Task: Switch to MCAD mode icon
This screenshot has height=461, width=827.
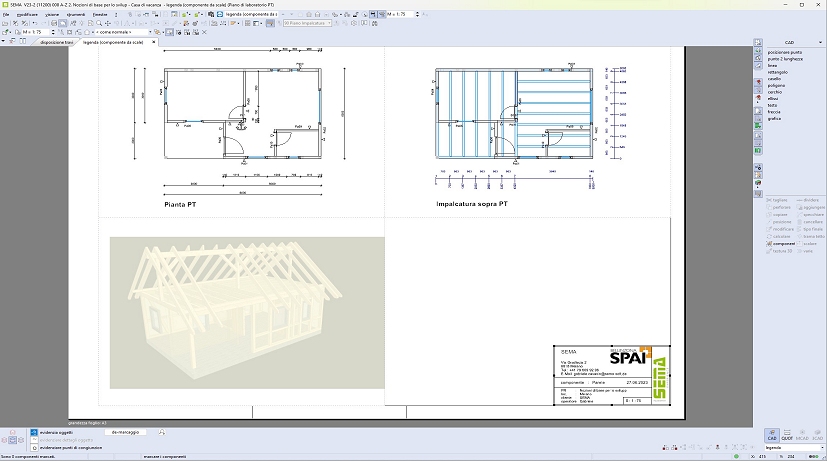Action: point(802,436)
